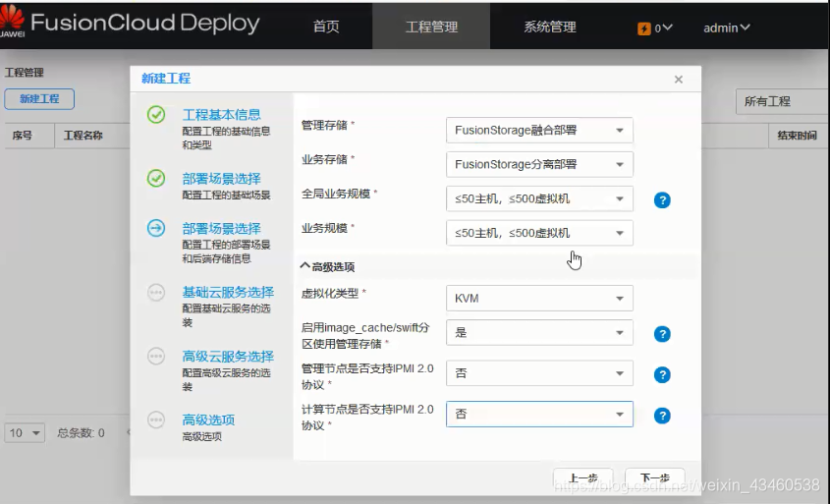
Task: Click help icon for 计算节点 IPMI 2.0
Action: 662,416
